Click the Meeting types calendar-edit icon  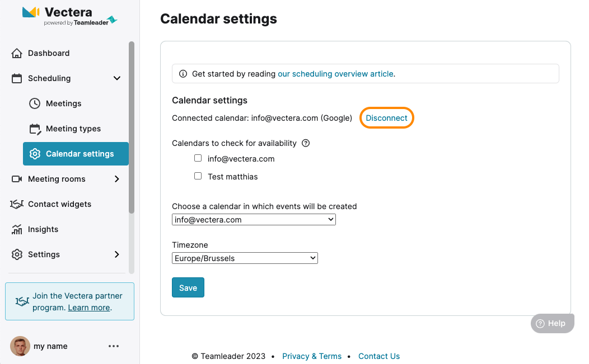point(35,129)
